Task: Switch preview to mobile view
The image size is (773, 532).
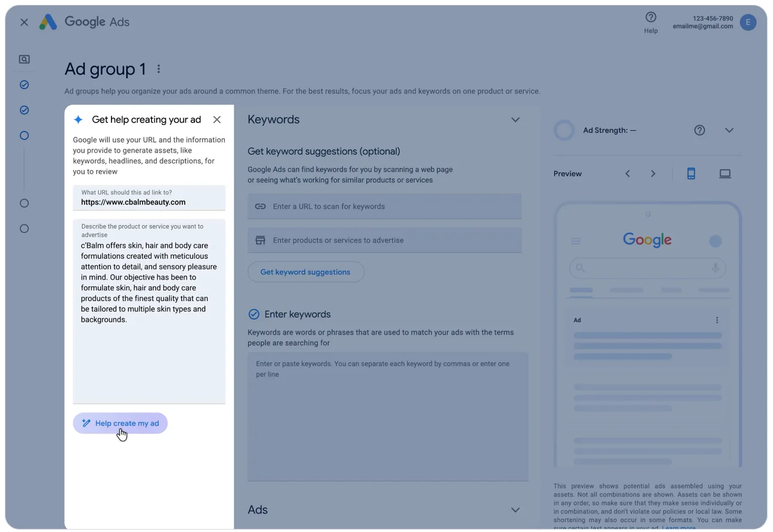Action: (x=691, y=173)
